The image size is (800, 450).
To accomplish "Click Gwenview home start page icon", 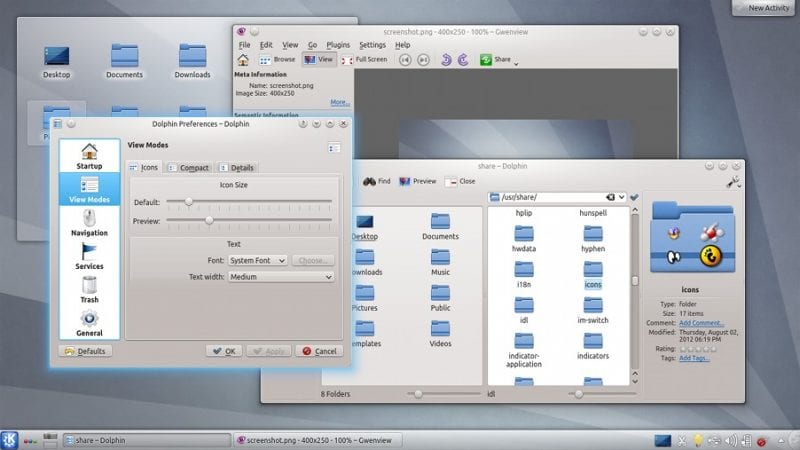I will (x=243, y=60).
